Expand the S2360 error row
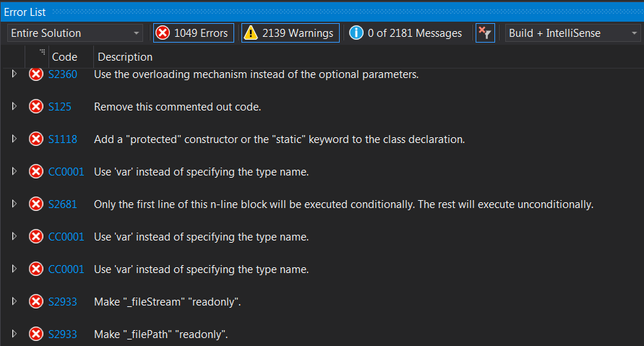The width and height of the screenshot is (644, 346). pyautogui.click(x=14, y=74)
